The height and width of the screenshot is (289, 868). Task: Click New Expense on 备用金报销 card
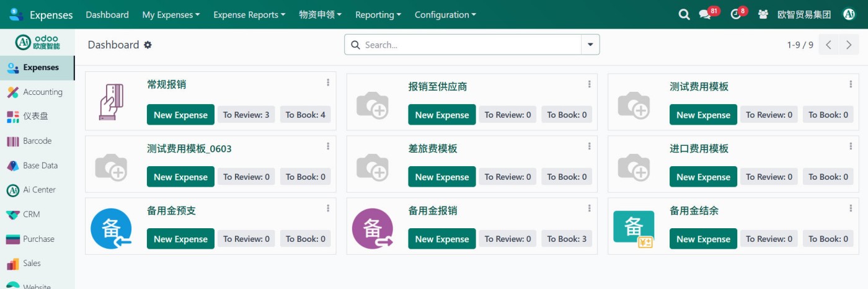point(442,239)
